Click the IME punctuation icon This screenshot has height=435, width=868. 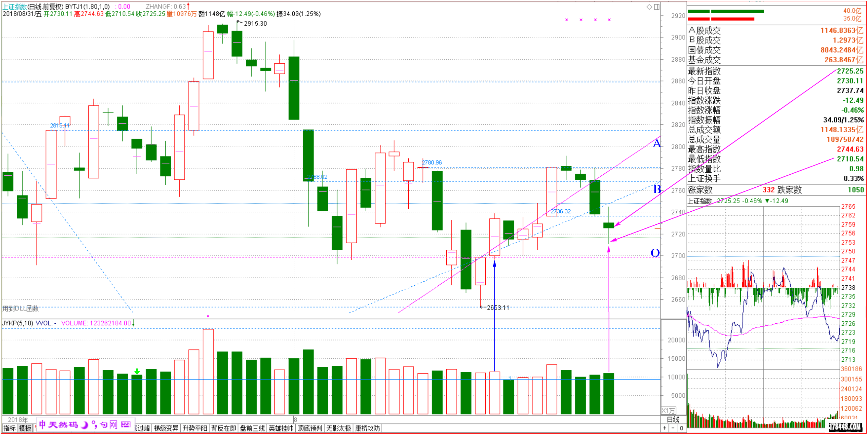[94, 425]
